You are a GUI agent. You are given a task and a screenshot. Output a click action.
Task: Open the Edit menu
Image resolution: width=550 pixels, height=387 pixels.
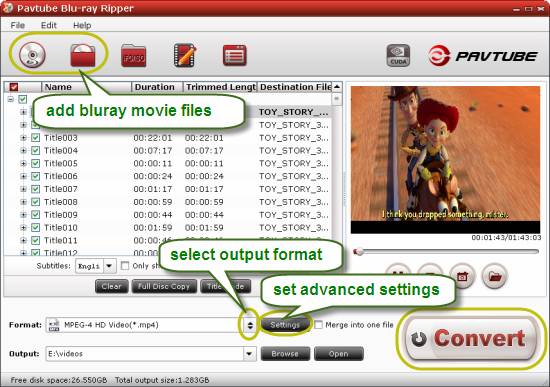[48, 25]
